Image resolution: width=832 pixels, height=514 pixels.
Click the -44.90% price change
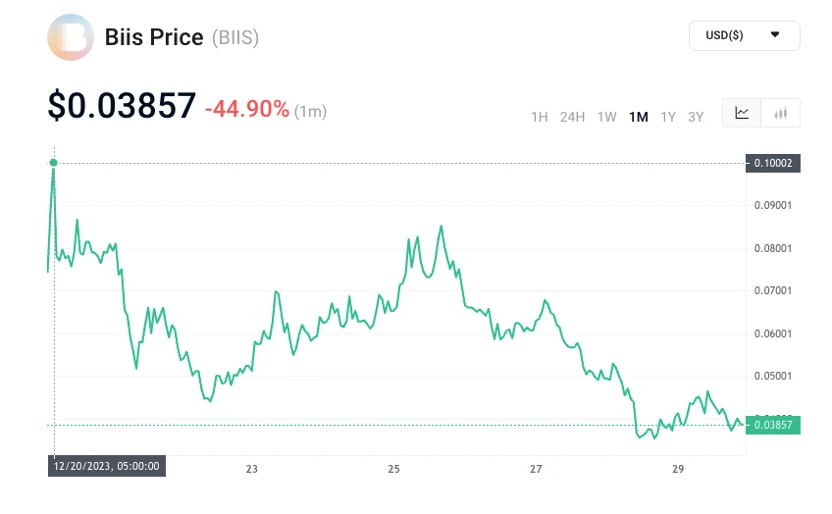pyautogui.click(x=247, y=108)
